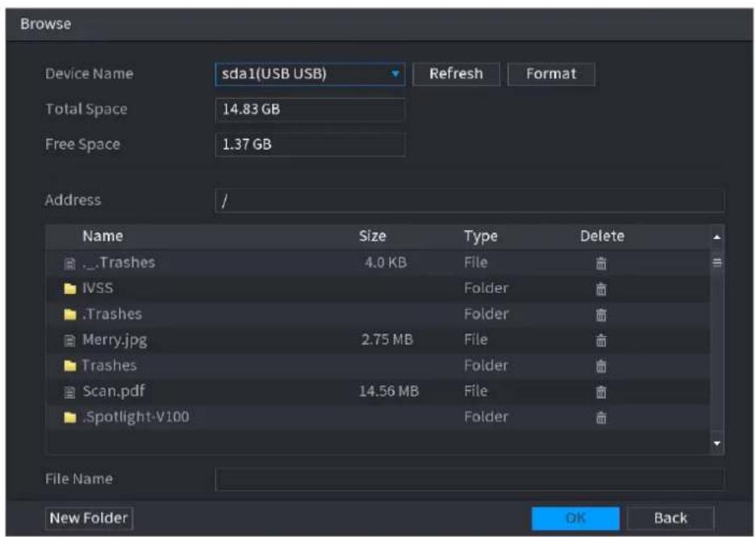Click the file list scrollbar handle
Image resolution: width=756 pixels, height=537 pixels.
[x=717, y=263]
